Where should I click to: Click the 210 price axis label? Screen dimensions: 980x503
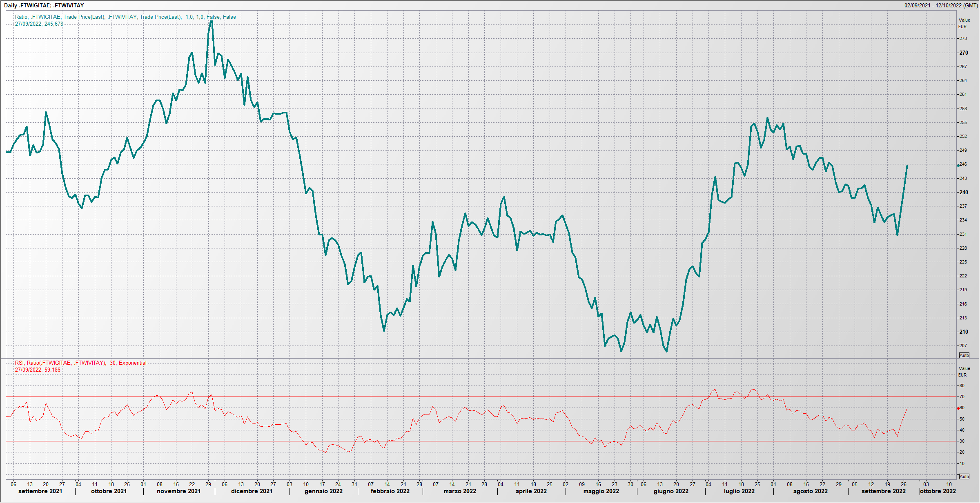[964, 332]
